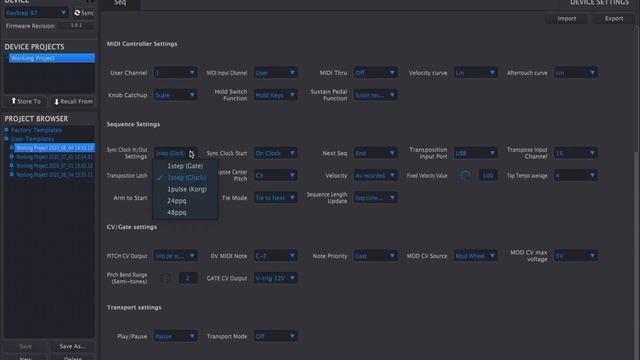Open the MIDI Thru dropdown
The width and height of the screenshot is (640, 360).
(x=375, y=73)
